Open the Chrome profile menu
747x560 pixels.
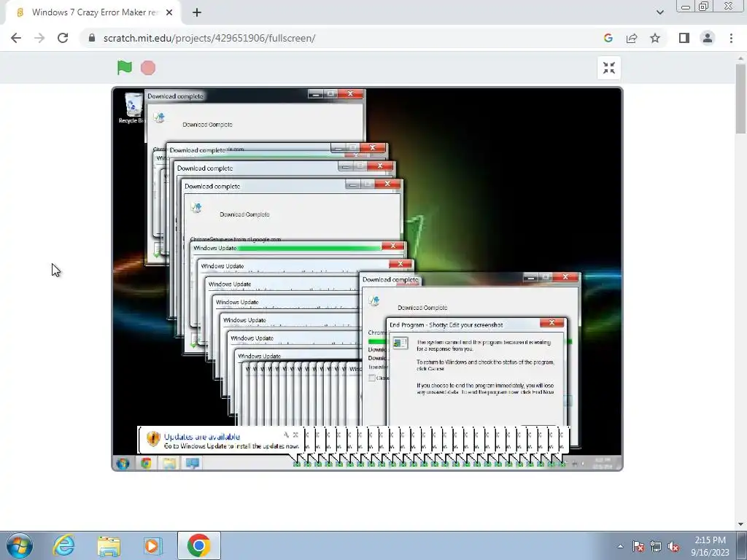click(708, 38)
